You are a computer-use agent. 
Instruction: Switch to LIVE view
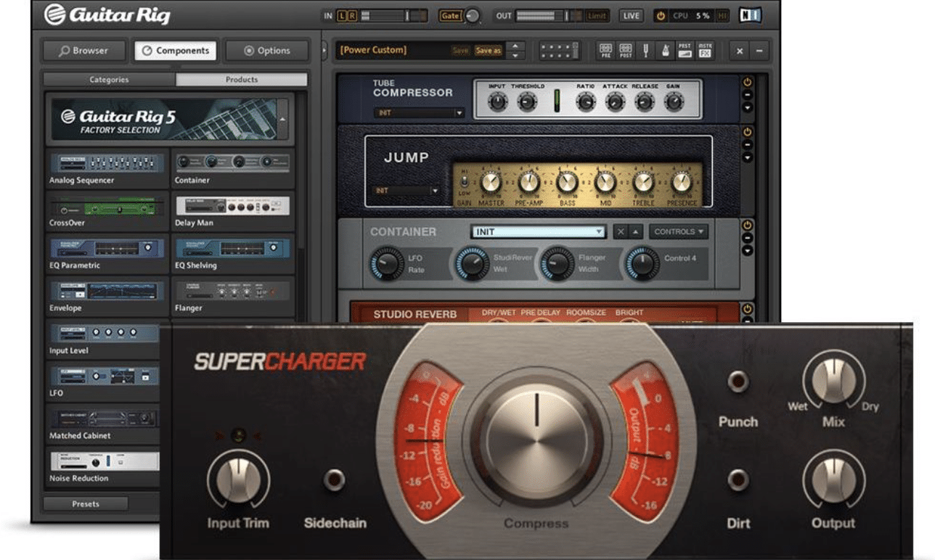click(632, 15)
